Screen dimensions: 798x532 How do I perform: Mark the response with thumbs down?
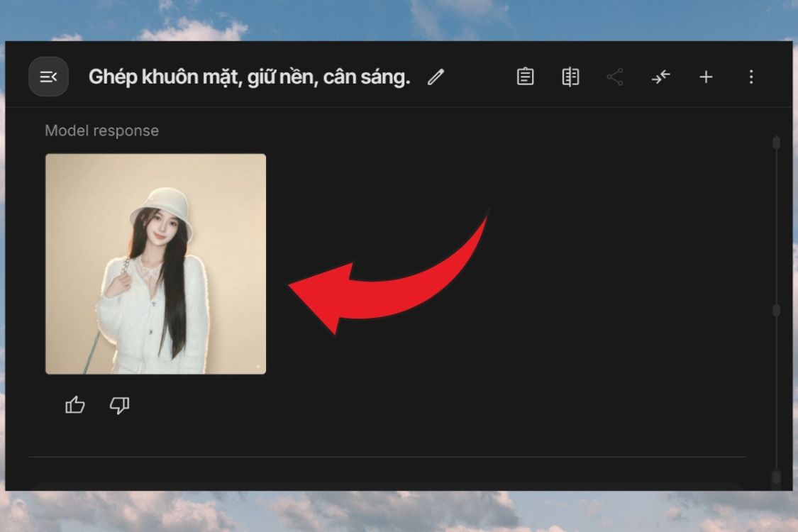tap(119, 405)
